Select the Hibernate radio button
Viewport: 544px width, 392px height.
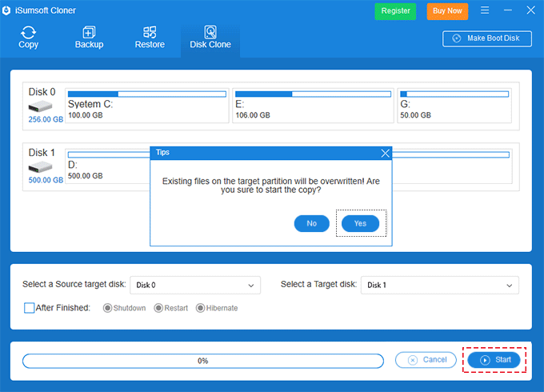tap(200, 308)
